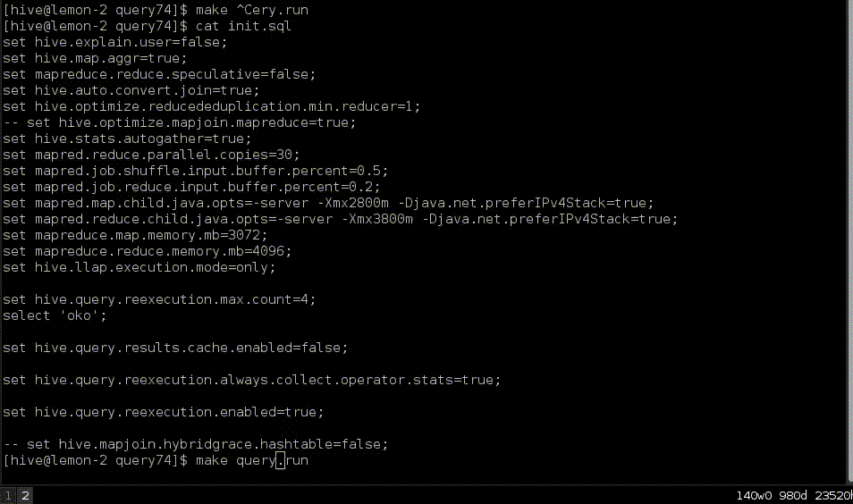853x504 pixels.
Task: Click 'set hive.auto.convert.join=true;' line
Action: 131,90
